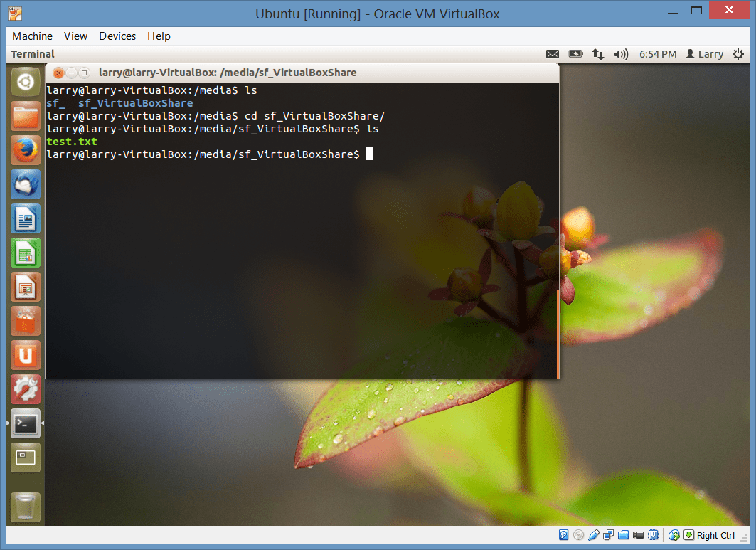Launch Firefox from the launcher
Viewport: 756px width, 550px height.
point(26,150)
